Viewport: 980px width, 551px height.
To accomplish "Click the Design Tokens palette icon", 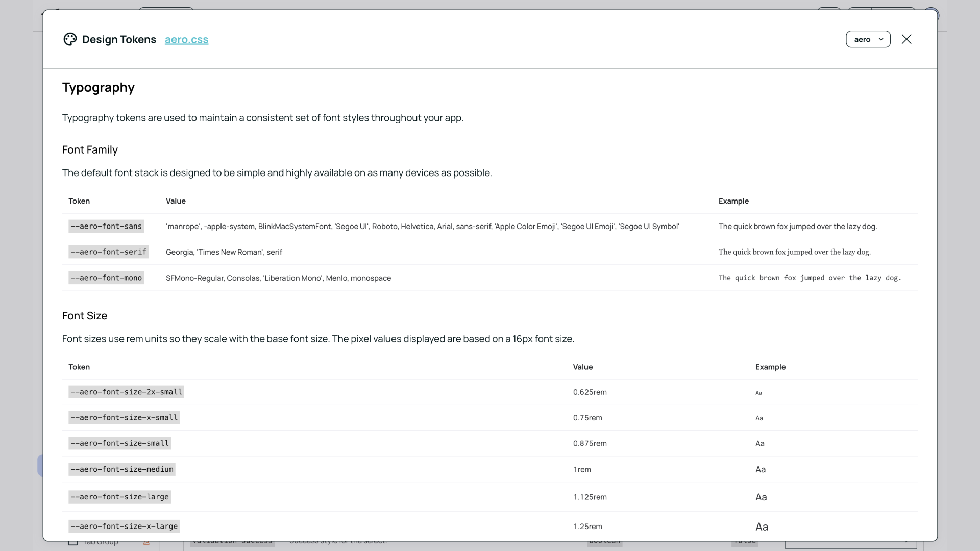I will coord(70,39).
